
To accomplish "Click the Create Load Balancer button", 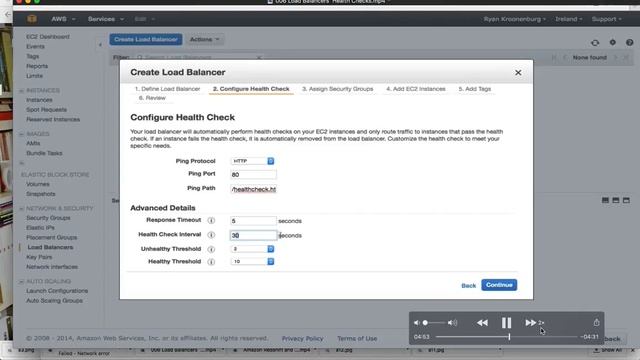I will point(146,39).
